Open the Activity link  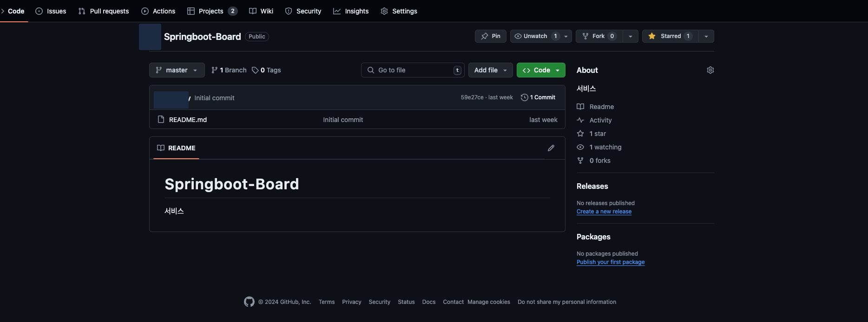(594, 120)
